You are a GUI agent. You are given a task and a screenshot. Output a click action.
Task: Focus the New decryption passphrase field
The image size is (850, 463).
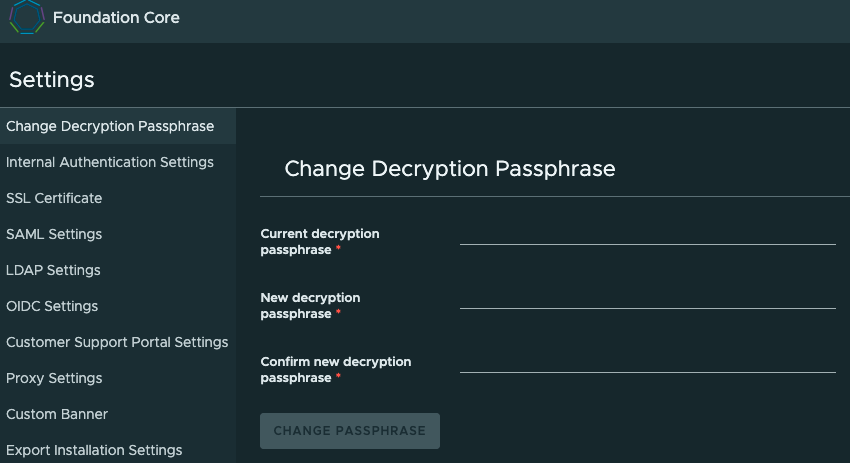tap(648, 299)
